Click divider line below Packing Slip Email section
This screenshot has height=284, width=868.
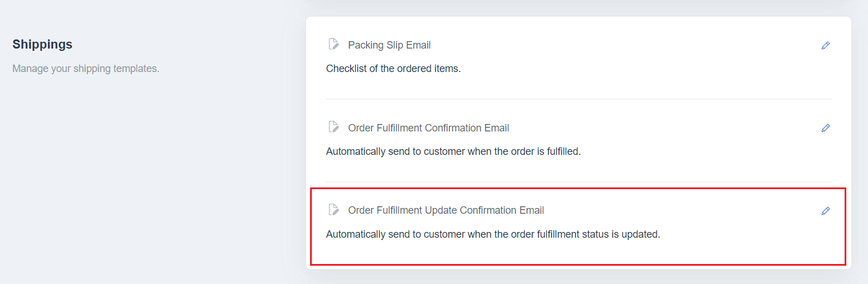[x=578, y=99]
